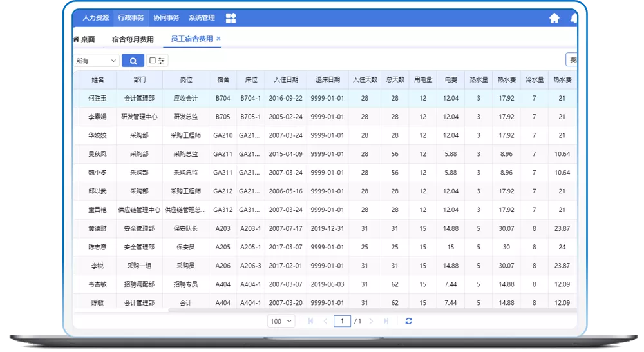Select row for 李素娟
The width and height of the screenshot is (644, 352).
click(x=325, y=117)
